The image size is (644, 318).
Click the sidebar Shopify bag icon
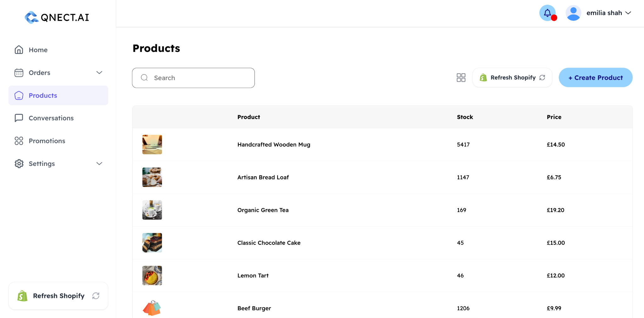pyautogui.click(x=22, y=296)
